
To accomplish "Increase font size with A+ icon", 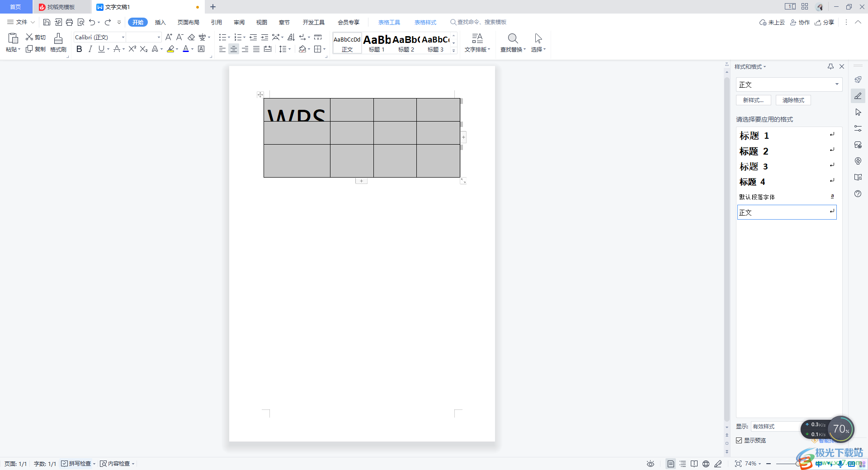I will [x=169, y=37].
